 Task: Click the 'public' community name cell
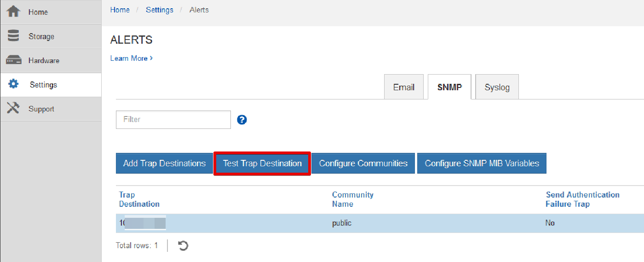[x=342, y=223]
